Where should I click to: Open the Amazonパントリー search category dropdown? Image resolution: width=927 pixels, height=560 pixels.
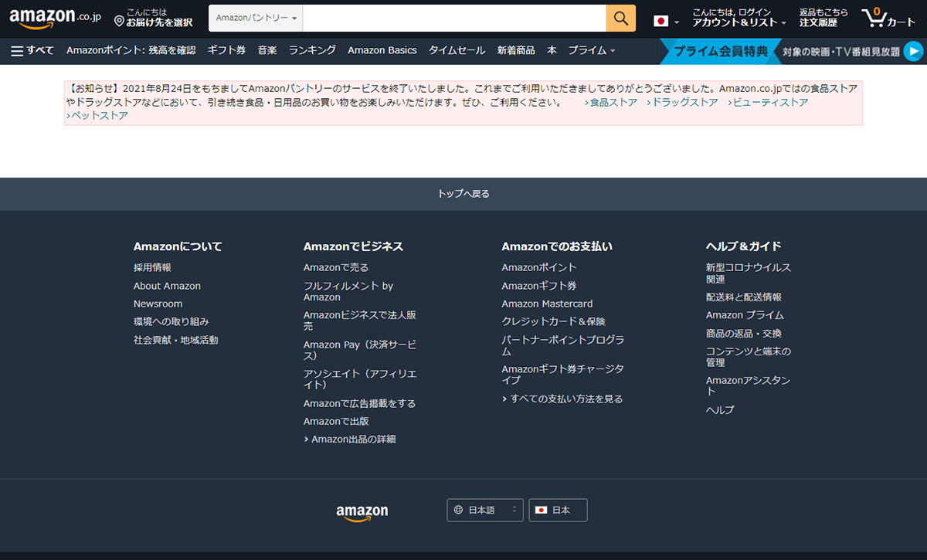256,18
